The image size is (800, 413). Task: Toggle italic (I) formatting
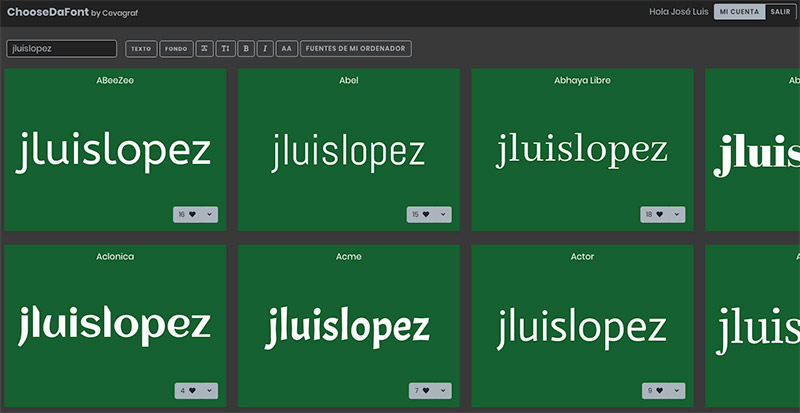265,48
